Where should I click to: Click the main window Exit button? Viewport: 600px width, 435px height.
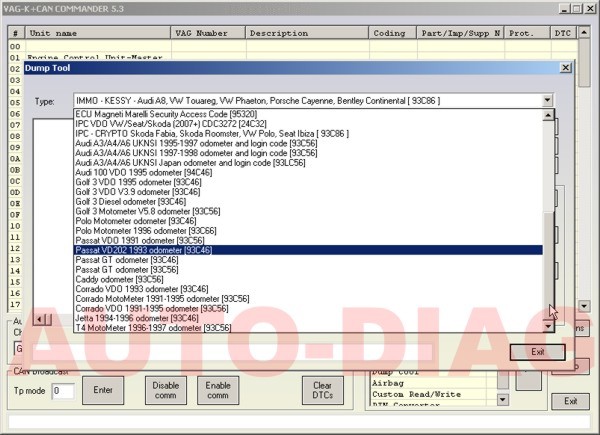(571, 401)
